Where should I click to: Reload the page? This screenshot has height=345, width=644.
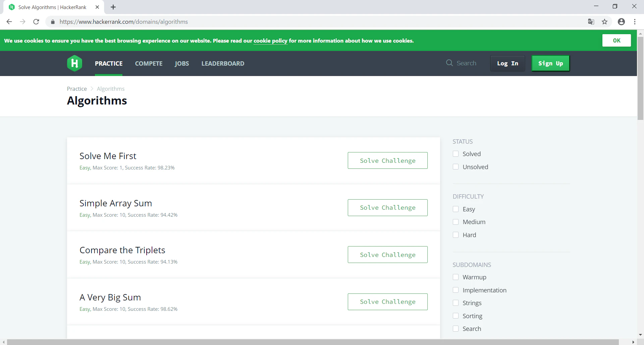click(x=36, y=21)
